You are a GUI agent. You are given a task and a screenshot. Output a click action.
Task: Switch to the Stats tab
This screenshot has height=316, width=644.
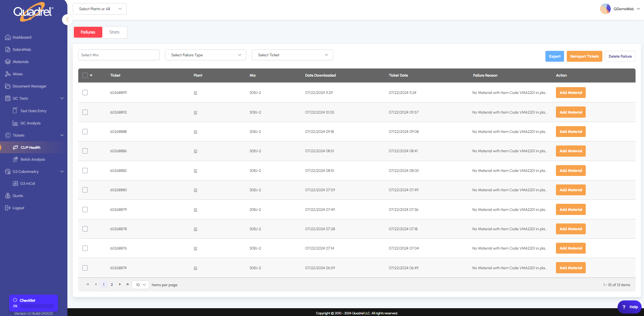pyautogui.click(x=115, y=32)
